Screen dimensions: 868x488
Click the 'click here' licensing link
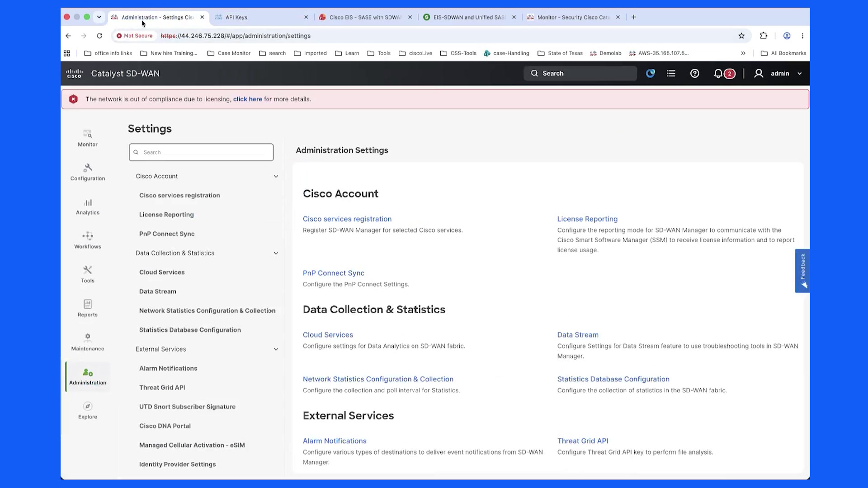(x=247, y=99)
